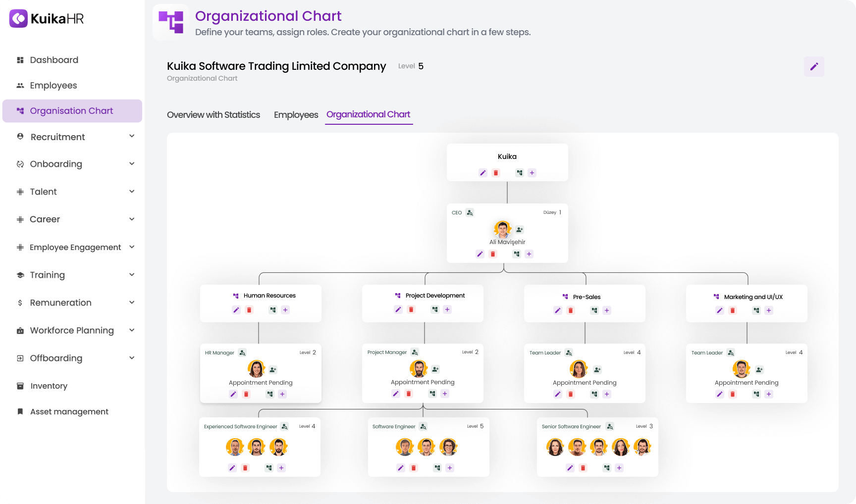Open person search on the CEO card

tap(469, 212)
